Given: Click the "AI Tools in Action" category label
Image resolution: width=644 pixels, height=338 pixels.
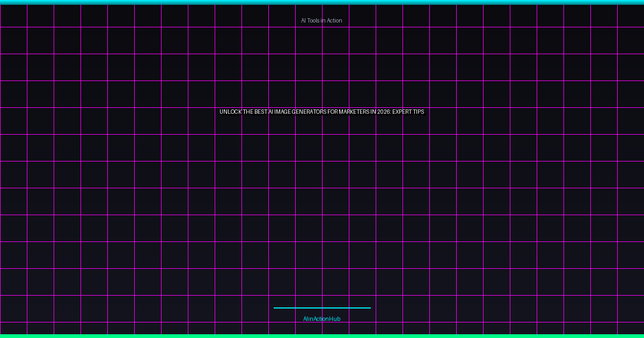Looking at the screenshot, I should coord(321,20).
